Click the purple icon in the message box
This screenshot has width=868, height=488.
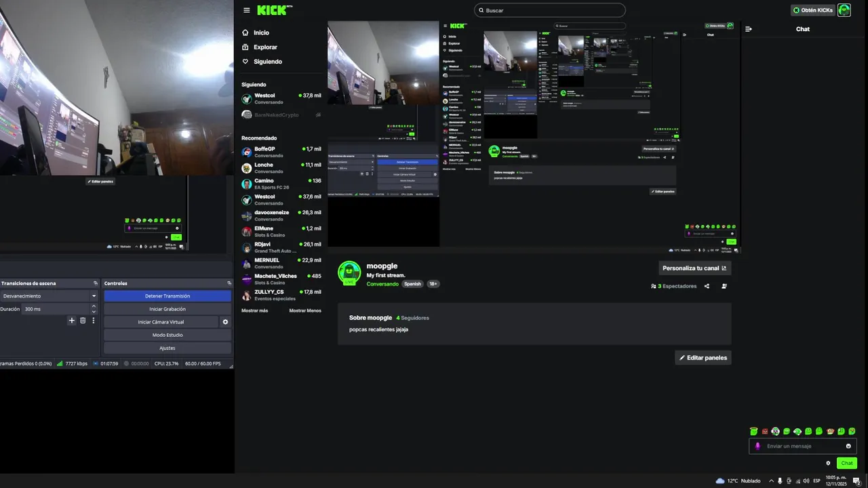click(x=758, y=446)
